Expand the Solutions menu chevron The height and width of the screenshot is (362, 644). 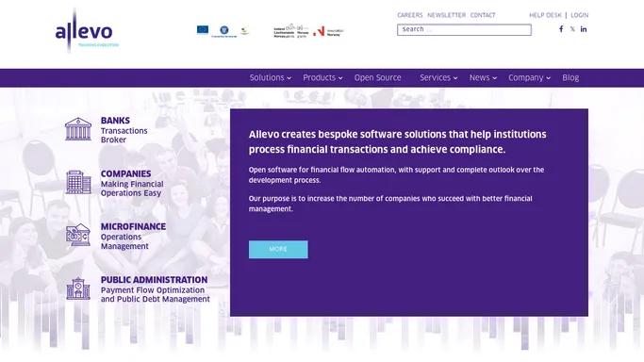[x=289, y=78]
